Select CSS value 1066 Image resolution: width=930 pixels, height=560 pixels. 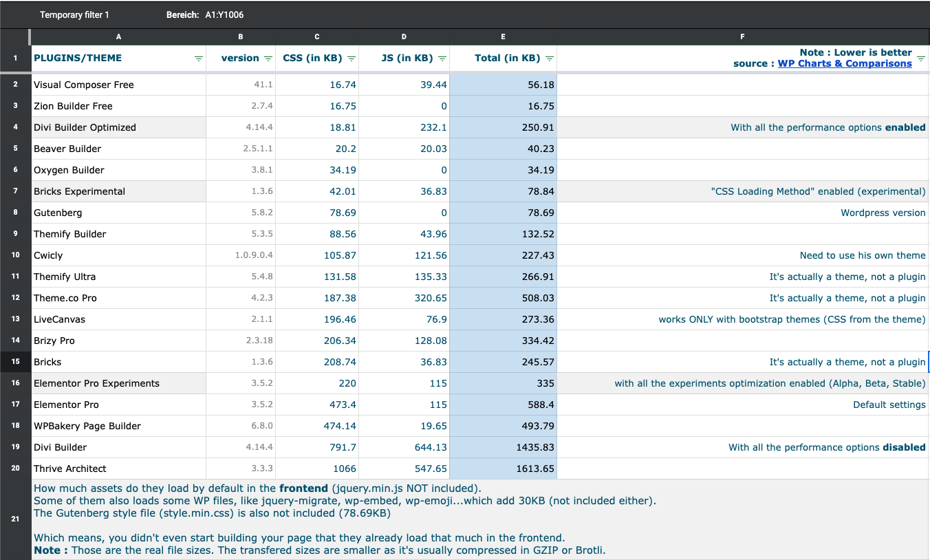pyautogui.click(x=316, y=469)
